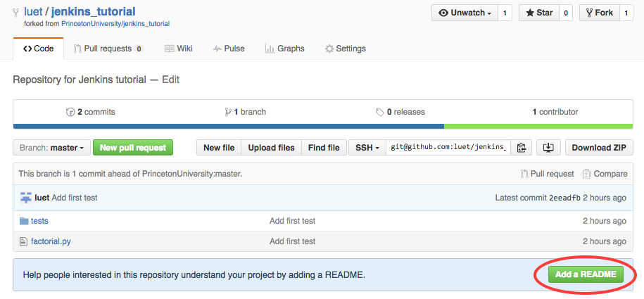The width and height of the screenshot is (644, 299).
Task: Click the tests folder icon
Action: pos(24,221)
